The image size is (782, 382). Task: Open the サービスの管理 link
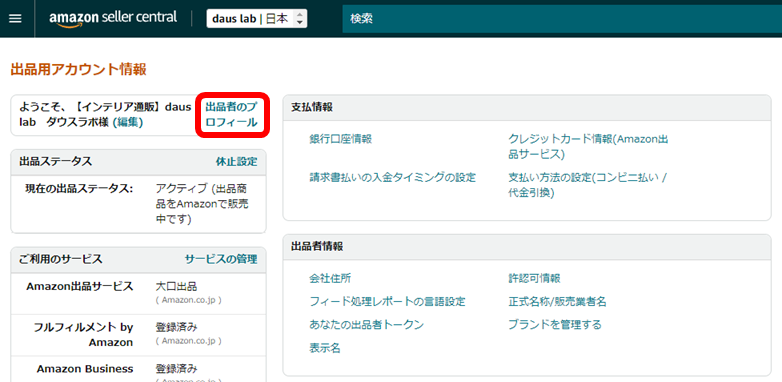pyautogui.click(x=221, y=259)
